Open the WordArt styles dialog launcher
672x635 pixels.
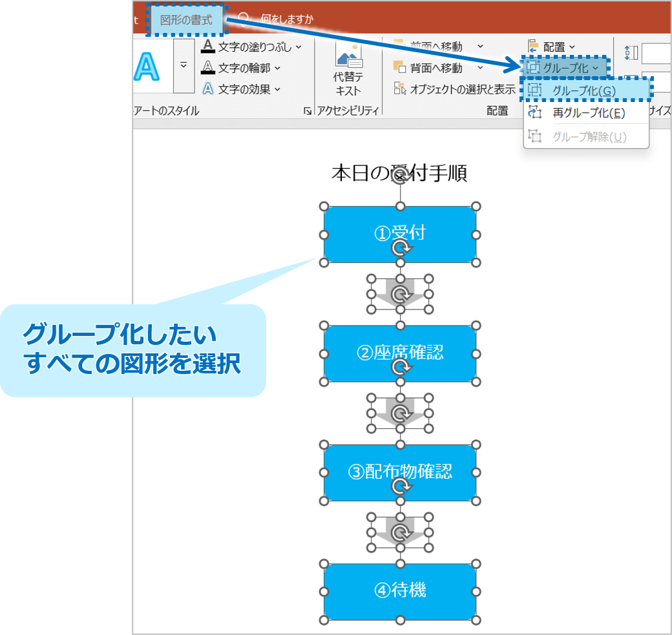tap(307, 111)
